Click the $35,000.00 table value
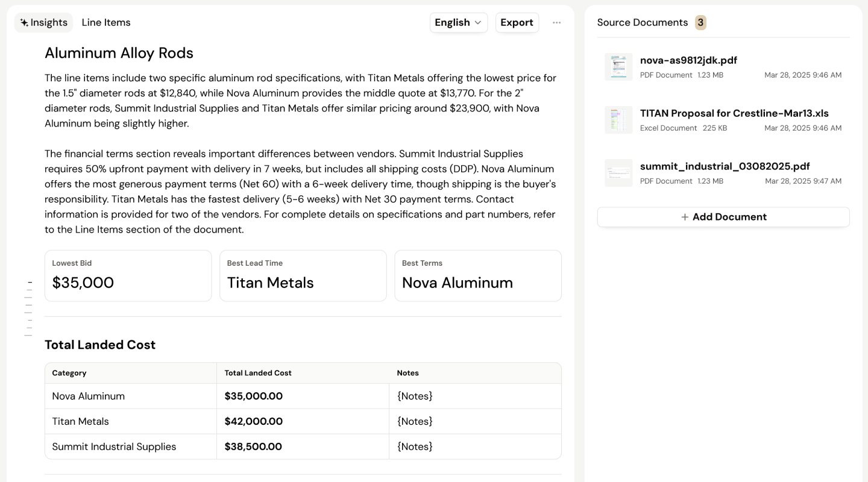Image resolution: width=868 pixels, height=482 pixels. pos(253,396)
